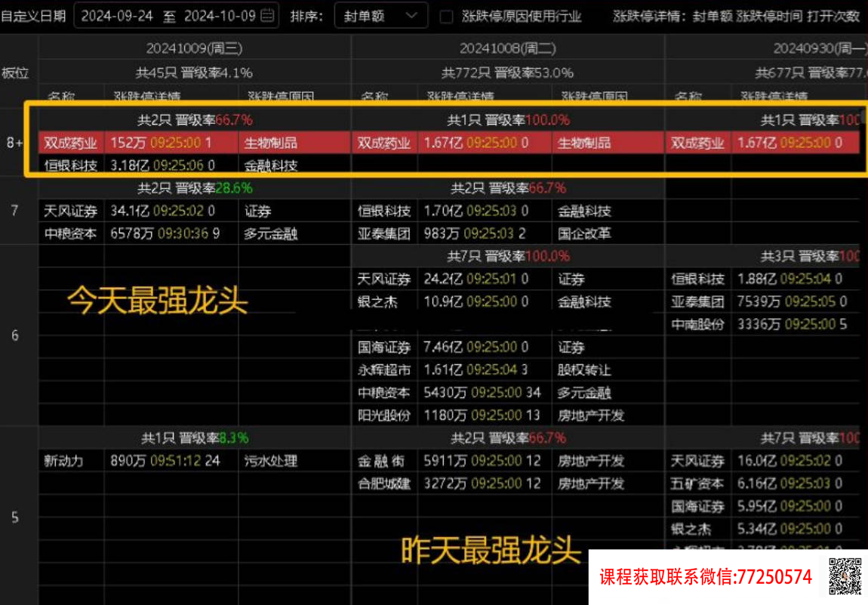This screenshot has height=605, width=868.
Task: Select the 中南股份 stock name
Action: pyautogui.click(x=697, y=325)
